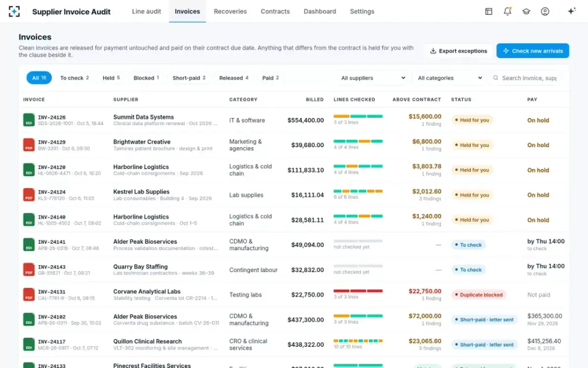Switch to Line audit tab
Image resolution: width=588 pixels, height=368 pixels.
click(x=147, y=11)
